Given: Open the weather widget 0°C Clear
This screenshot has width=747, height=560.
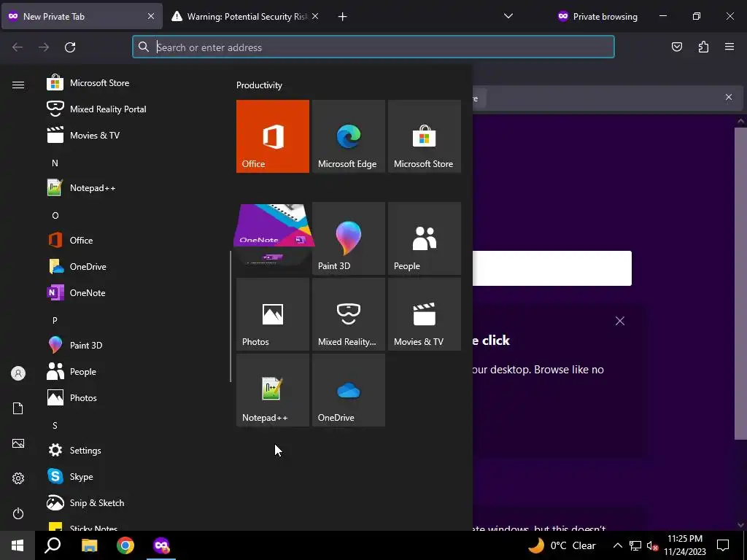Looking at the screenshot, I should click(562, 545).
